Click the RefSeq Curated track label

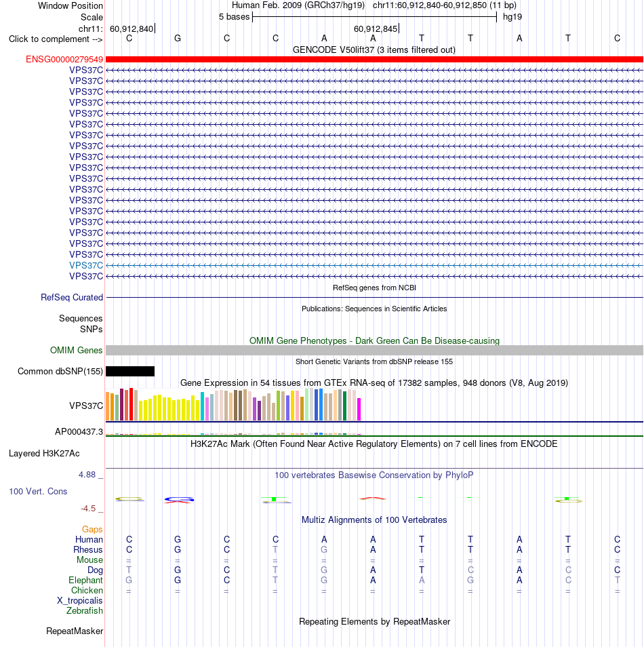[72, 297]
